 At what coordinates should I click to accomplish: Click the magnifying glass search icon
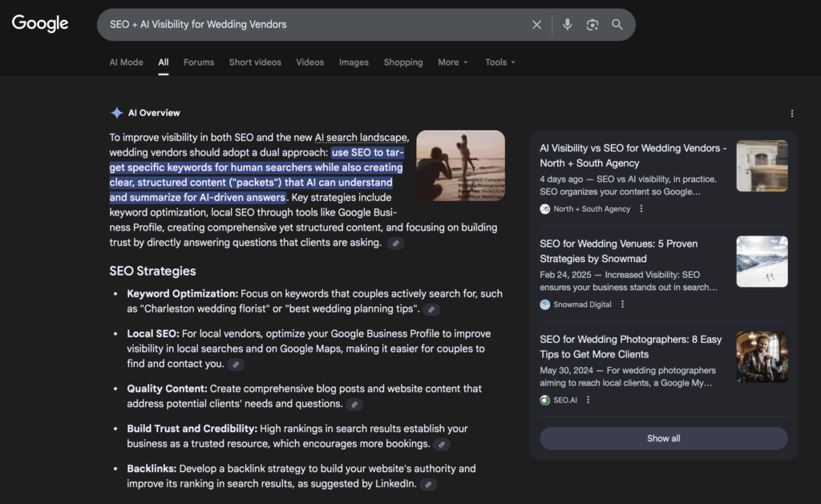tap(617, 25)
